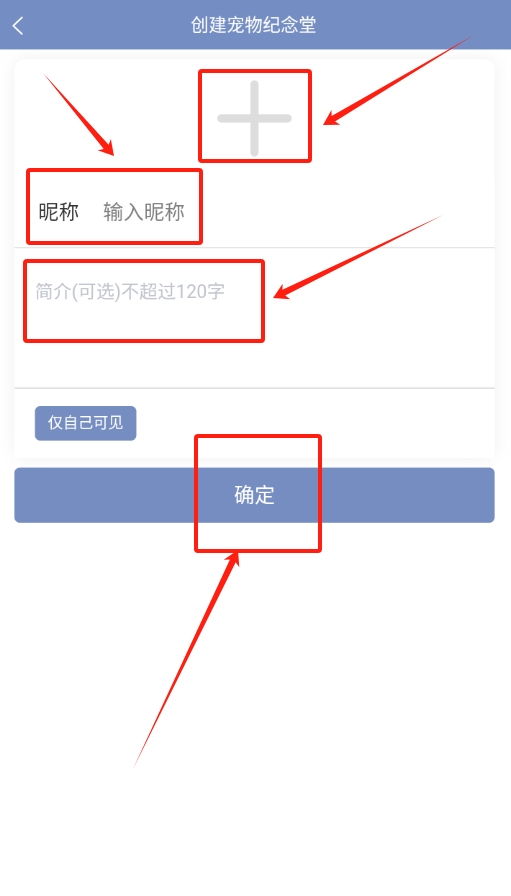511x896 pixels.
Task: Click red outline around the plus icon
Action: (255, 116)
